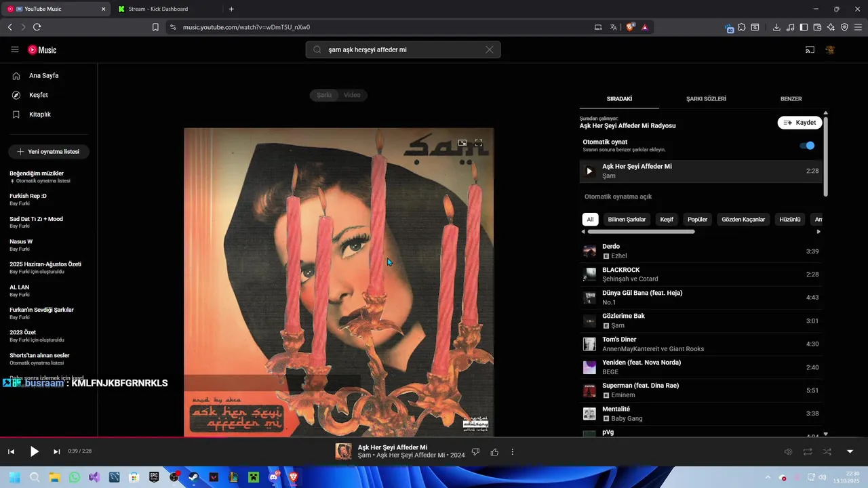This screenshot has height=488, width=868.
Task: Select the Popüler filter chip
Action: tap(697, 219)
